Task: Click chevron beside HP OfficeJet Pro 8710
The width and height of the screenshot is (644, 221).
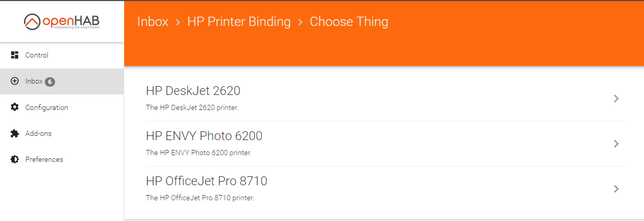Action: click(616, 189)
